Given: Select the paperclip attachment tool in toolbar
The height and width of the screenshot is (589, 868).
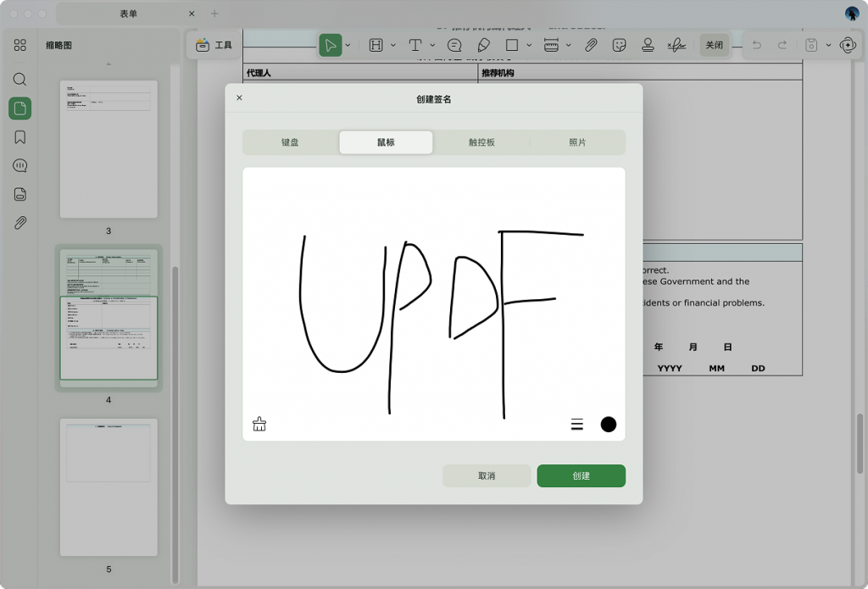Looking at the screenshot, I should point(591,45).
